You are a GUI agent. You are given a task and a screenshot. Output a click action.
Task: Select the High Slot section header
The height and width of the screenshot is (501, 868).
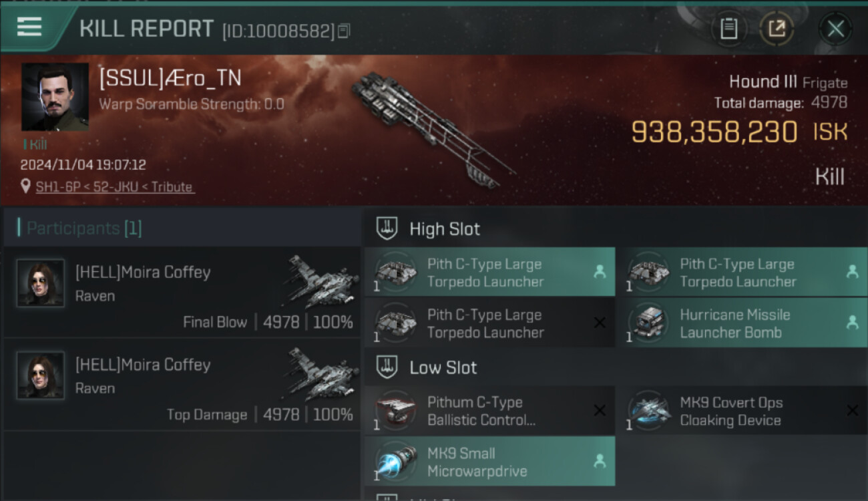click(615, 228)
